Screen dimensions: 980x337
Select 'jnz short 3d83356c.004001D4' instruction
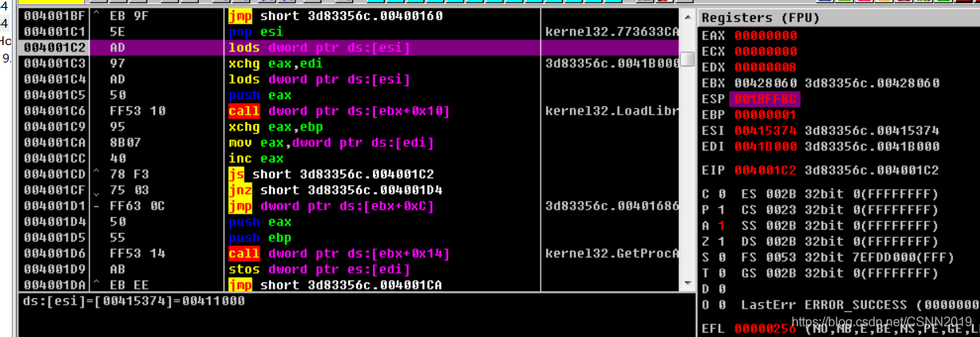(335, 190)
